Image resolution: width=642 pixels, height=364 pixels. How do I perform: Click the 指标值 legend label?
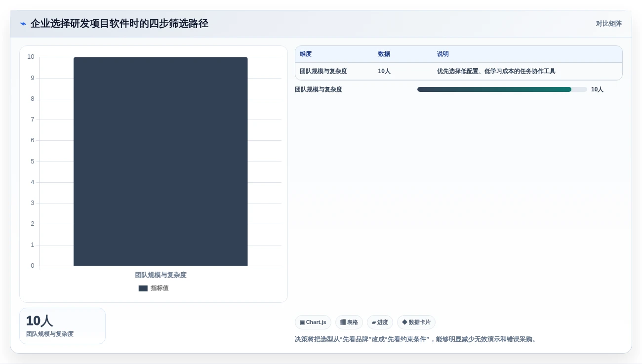(160, 288)
